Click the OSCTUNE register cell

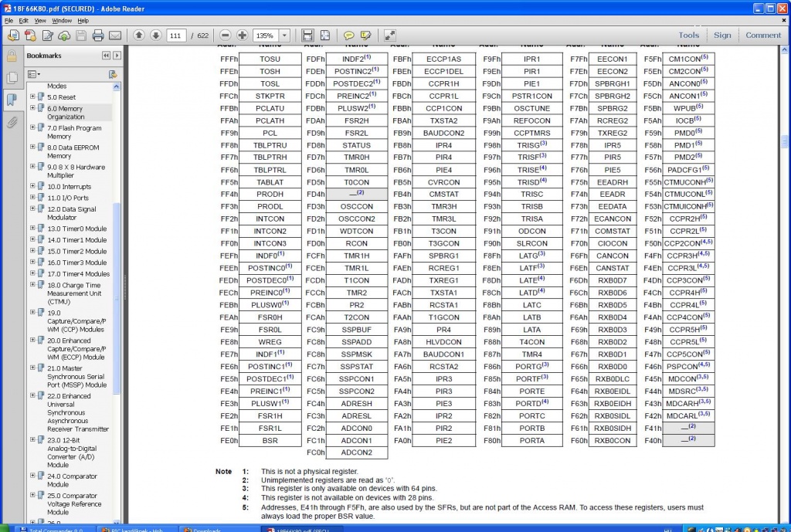click(531, 108)
